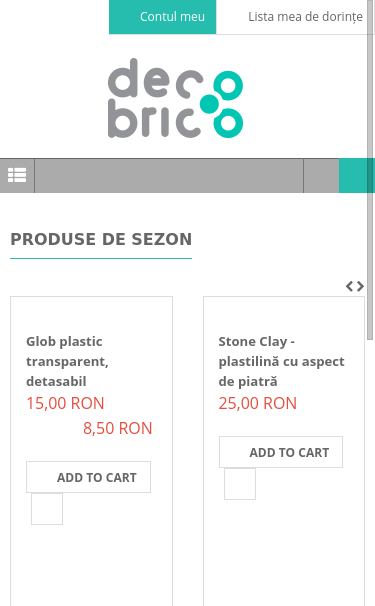Click the gray search submit button beside the field

click(321, 175)
